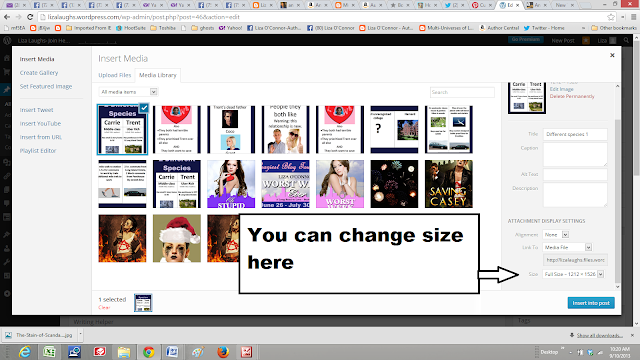Select Blog Tour banner thumbnail

[285, 184]
